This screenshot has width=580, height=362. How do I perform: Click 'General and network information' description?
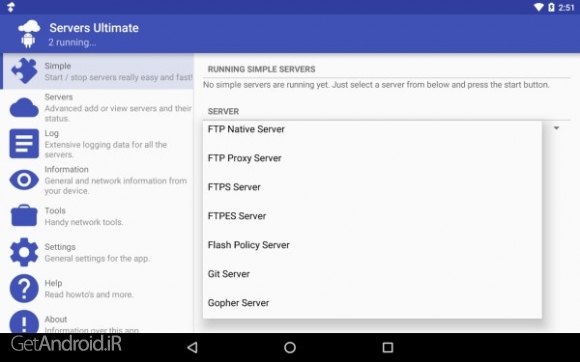click(x=116, y=186)
